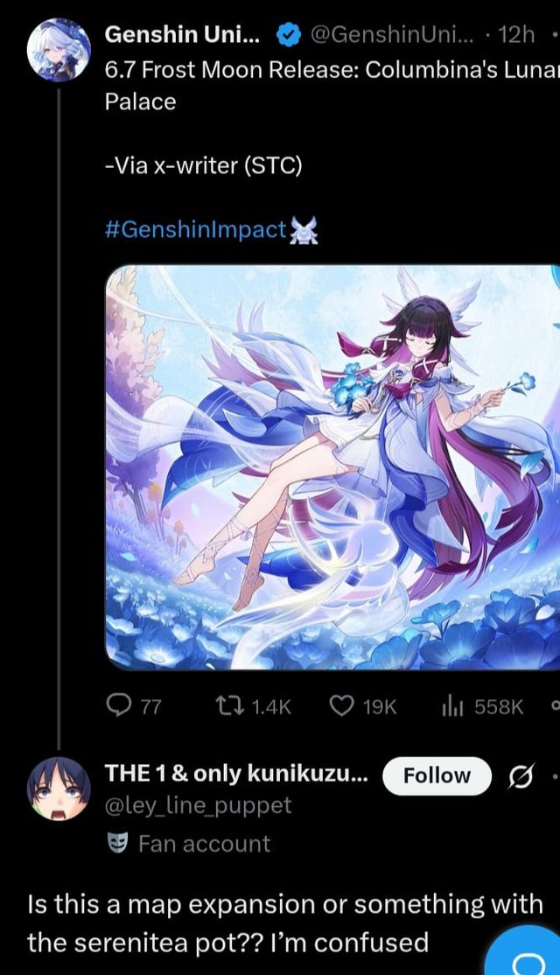This screenshot has width=560, height=975.
Task: Open the kunikuzu fan account avatar
Action: [59, 789]
